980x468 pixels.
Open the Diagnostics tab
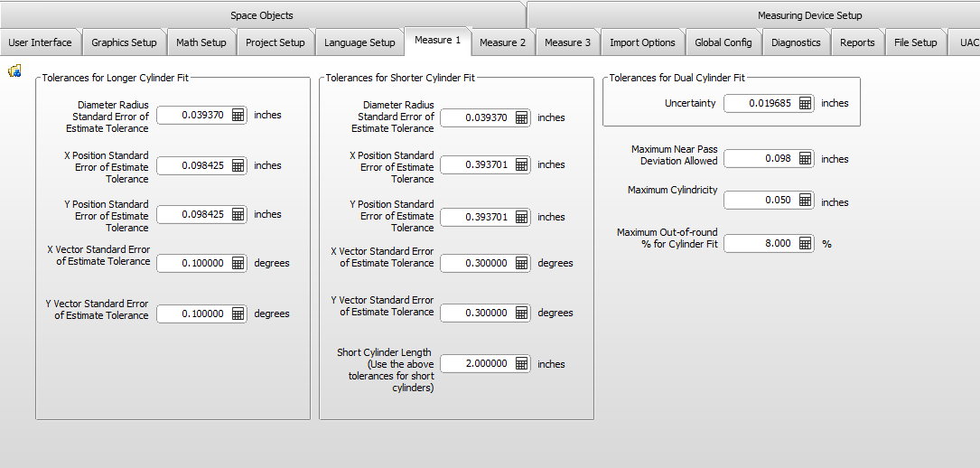(796, 42)
